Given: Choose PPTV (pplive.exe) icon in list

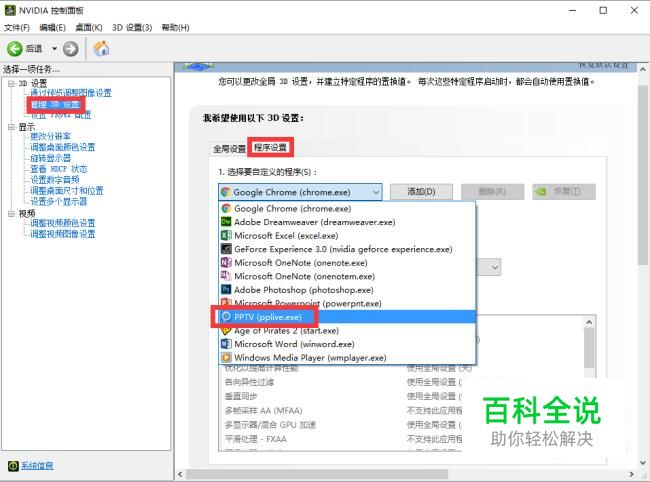Looking at the screenshot, I should pyautogui.click(x=226, y=317).
